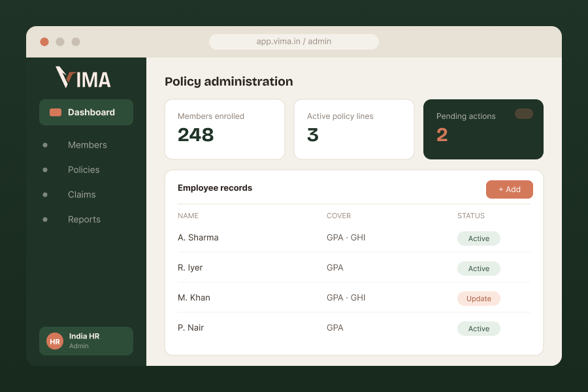This screenshot has height=392, width=588.
Task: Click the red close window dot
Action: (x=44, y=42)
